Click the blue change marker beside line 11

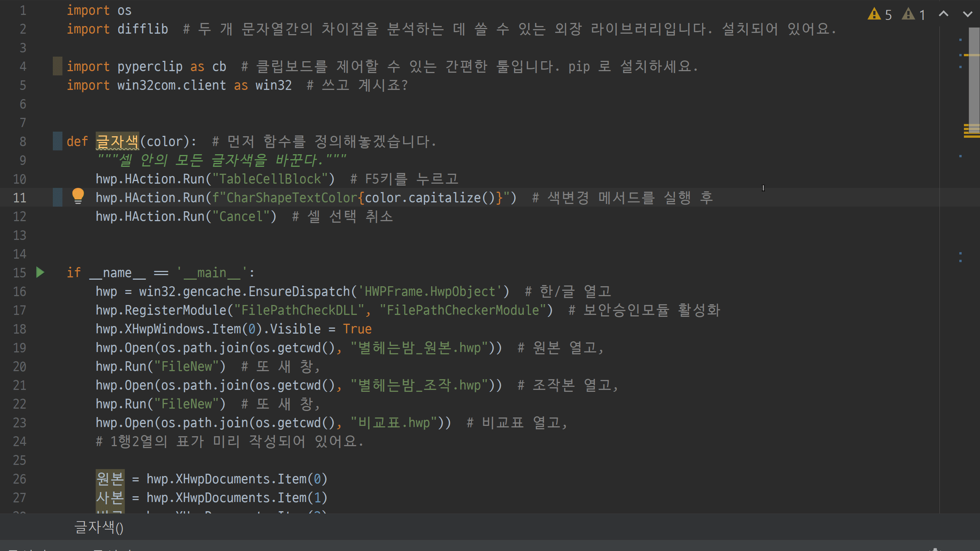click(57, 197)
